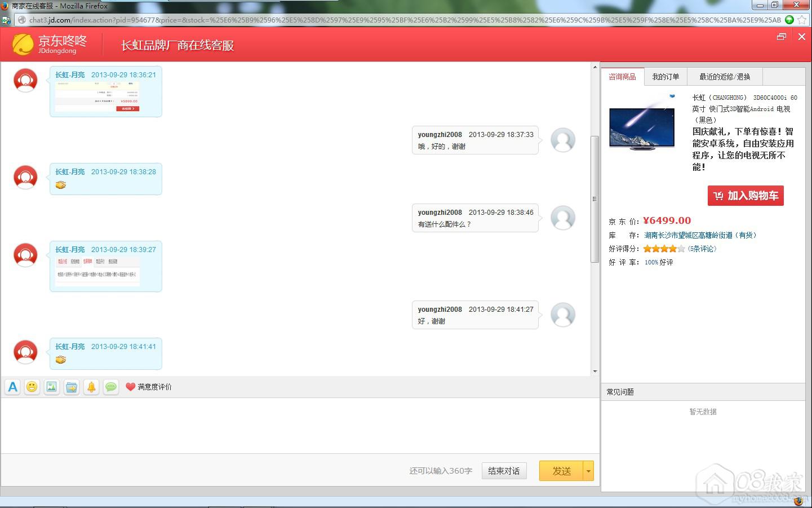The width and height of the screenshot is (812, 508).
Task: Click the message text input area
Action: point(299,425)
